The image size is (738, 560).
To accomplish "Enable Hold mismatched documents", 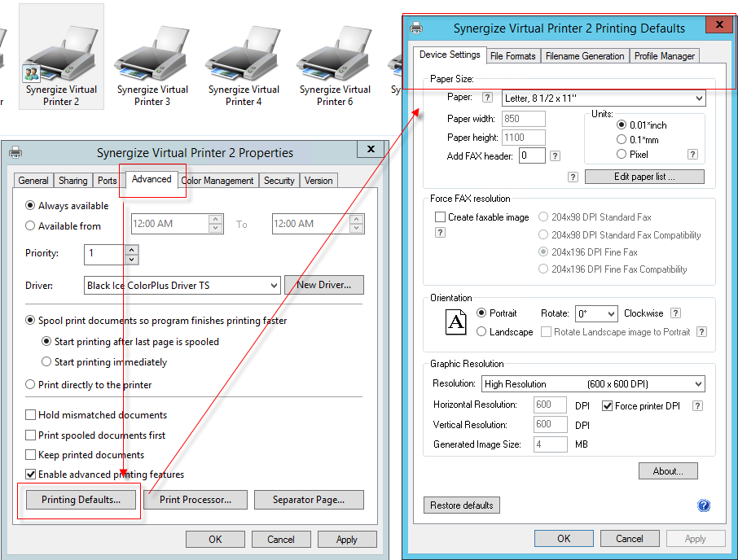I will point(31,415).
